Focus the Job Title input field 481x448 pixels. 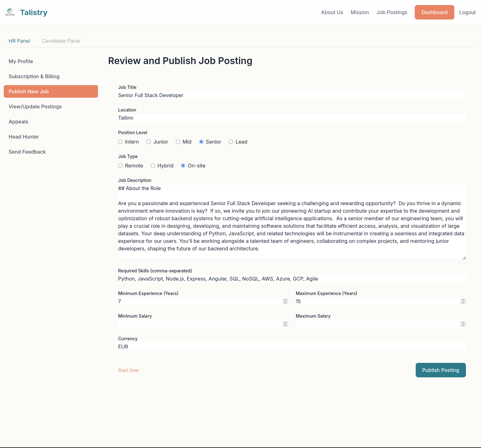tap(292, 95)
